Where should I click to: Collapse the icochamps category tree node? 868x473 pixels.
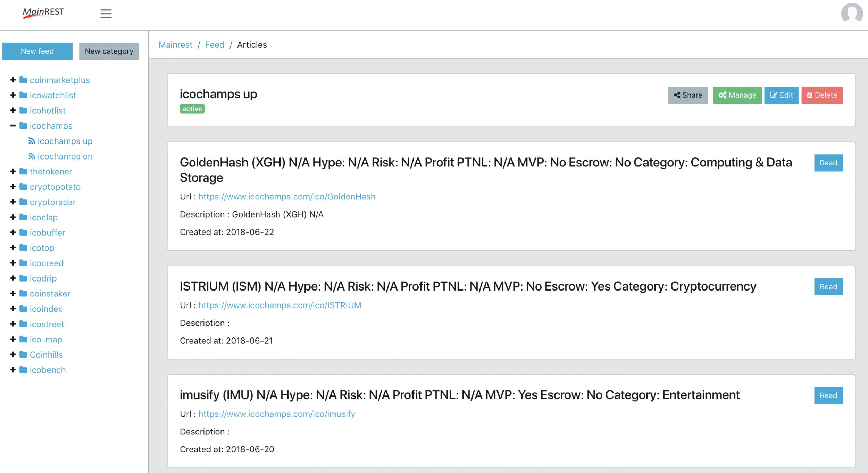coord(13,126)
